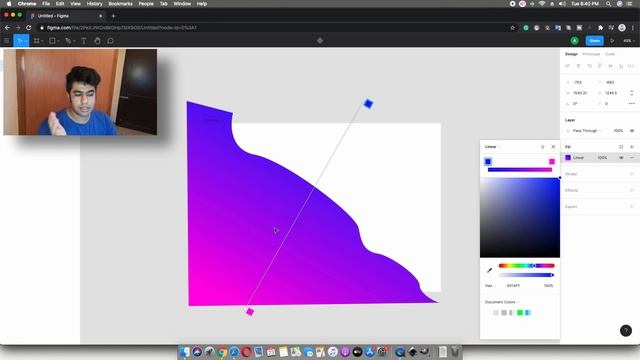
Task: Open the zoom level dropdown
Action: click(629, 41)
